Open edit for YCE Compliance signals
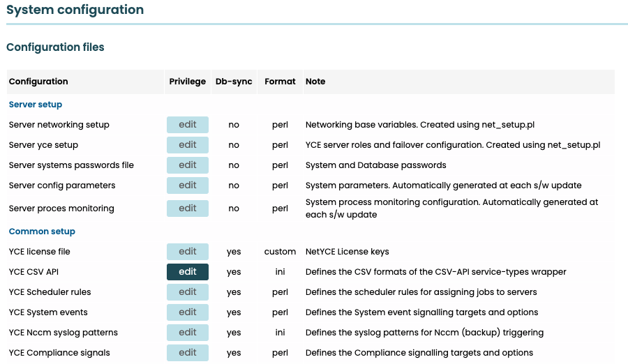The width and height of the screenshot is (628, 364). pos(187,353)
